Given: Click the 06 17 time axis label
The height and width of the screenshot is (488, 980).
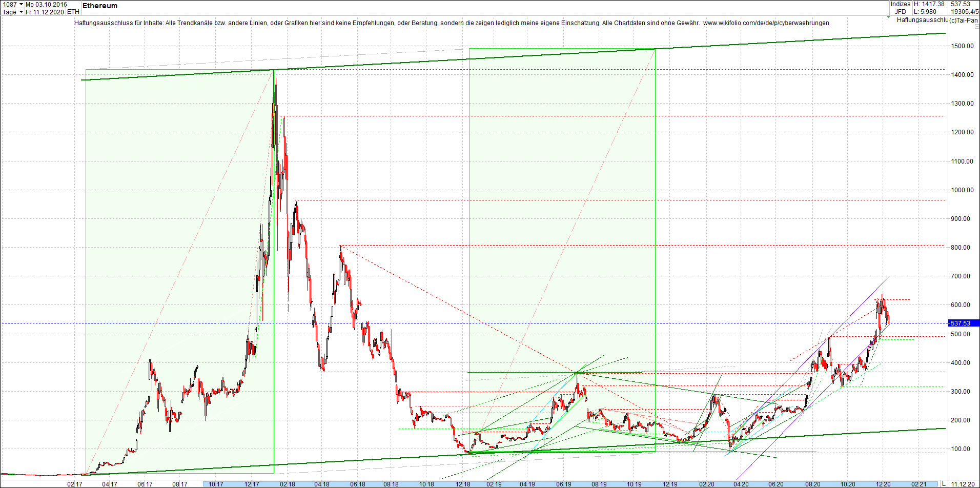Looking at the screenshot, I should point(145,484).
